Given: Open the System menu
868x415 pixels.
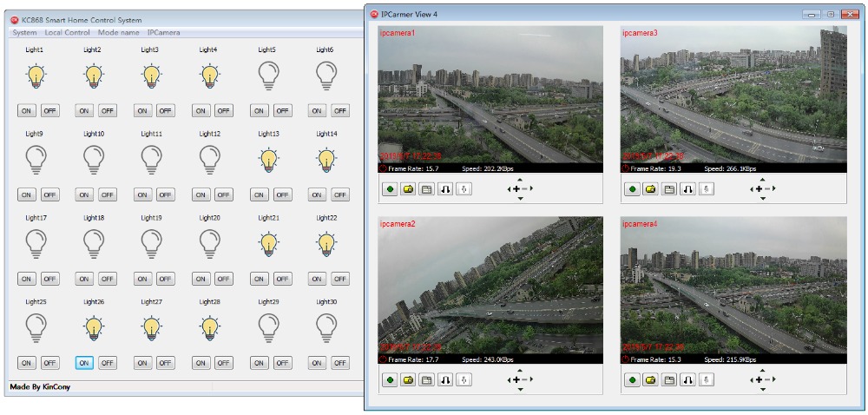Looking at the screenshot, I should click(x=24, y=32).
